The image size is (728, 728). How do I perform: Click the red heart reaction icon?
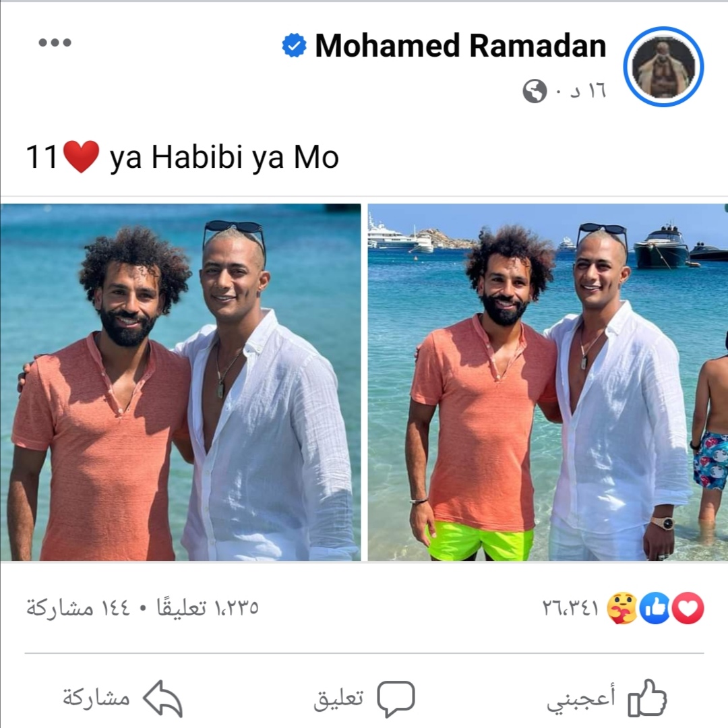point(688,608)
